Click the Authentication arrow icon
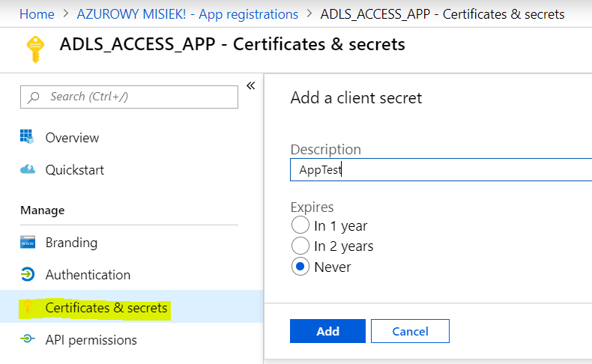The width and height of the screenshot is (592, 364). point(28,275)
